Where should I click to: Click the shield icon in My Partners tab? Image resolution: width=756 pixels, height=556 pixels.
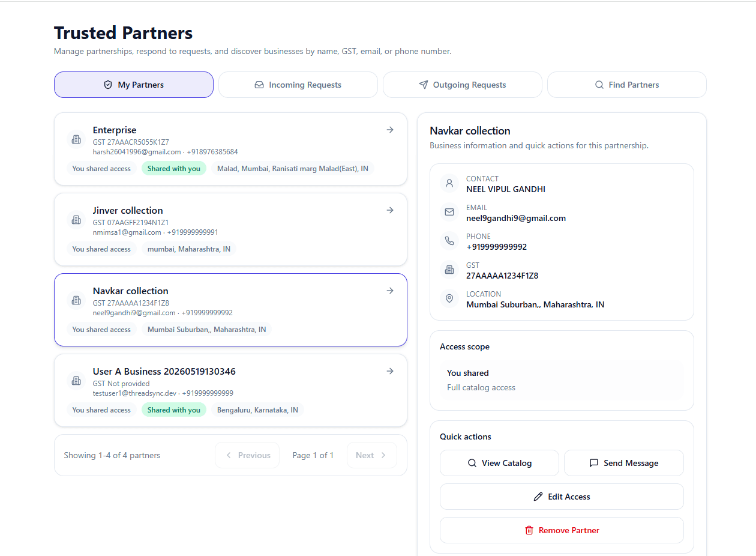[x=108, y=85]
